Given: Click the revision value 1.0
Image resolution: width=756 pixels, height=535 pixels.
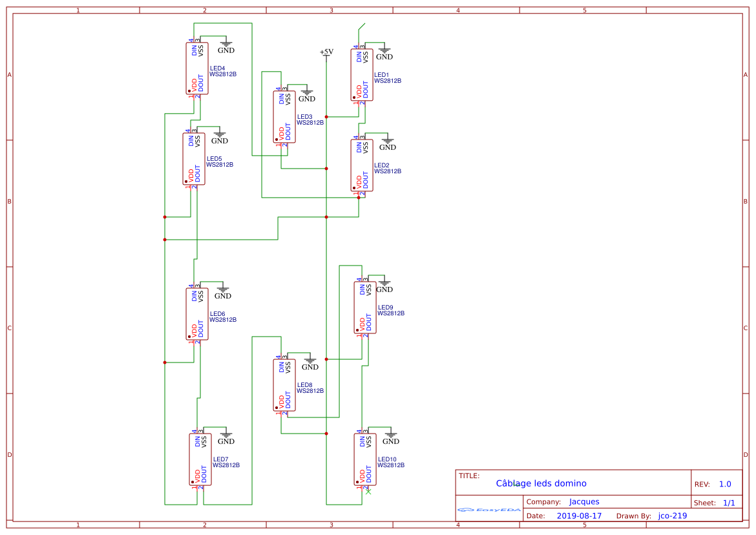Looking at the screenshot, I should 726,483.
